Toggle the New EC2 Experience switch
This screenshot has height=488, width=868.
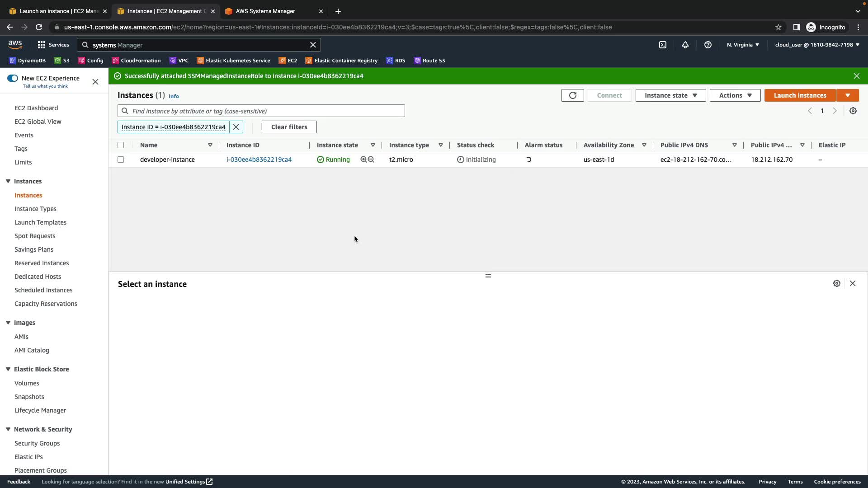point(13,78)
